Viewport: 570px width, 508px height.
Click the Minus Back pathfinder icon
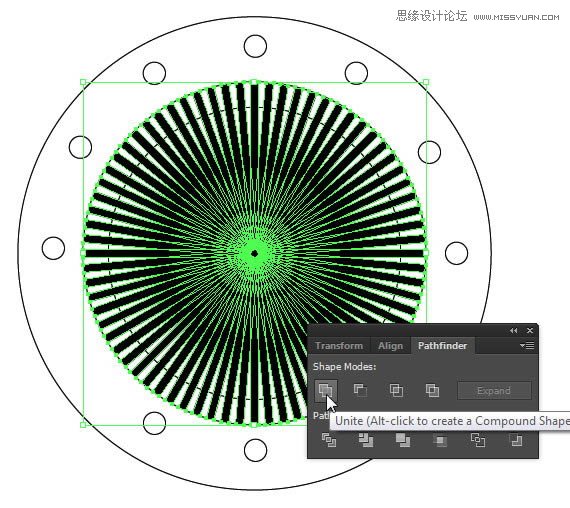[517, 440]
